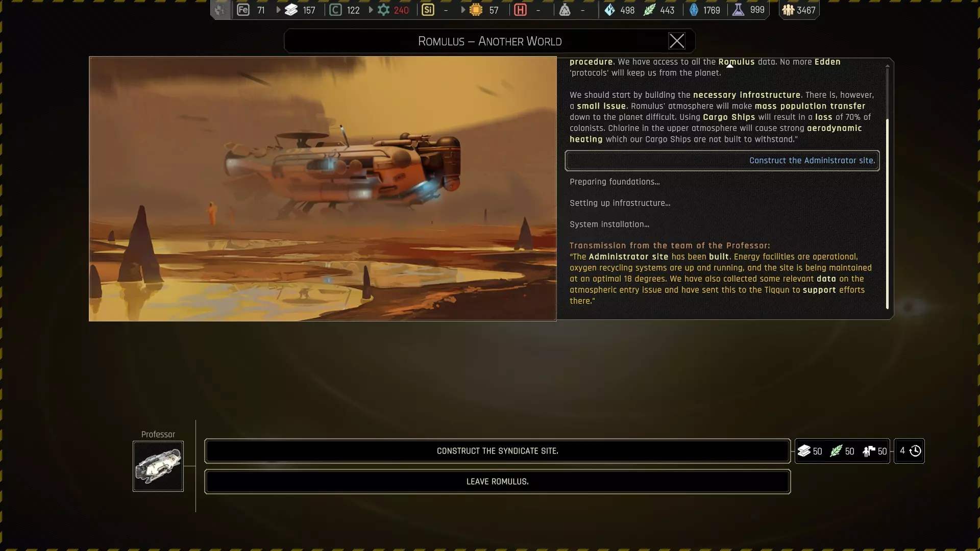Click the gear components resource icon
980x551 pixels.
[x=383, y=10]
